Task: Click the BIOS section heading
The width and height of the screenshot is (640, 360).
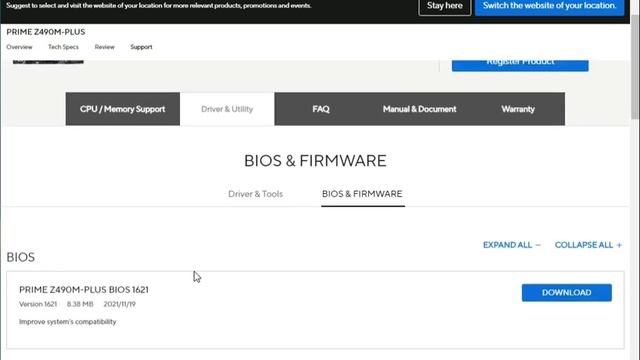Action: 20,257
